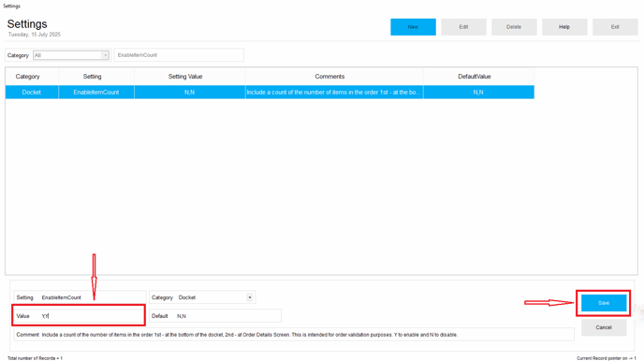
Task: Click the DefaultValue column header
Action: click(x=475, y=77)
